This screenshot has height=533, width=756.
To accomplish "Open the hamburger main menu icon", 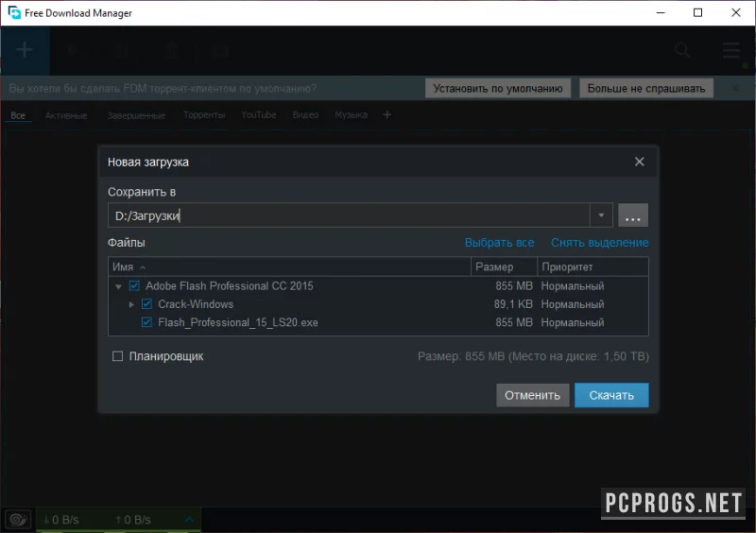I will coord(730,50).
